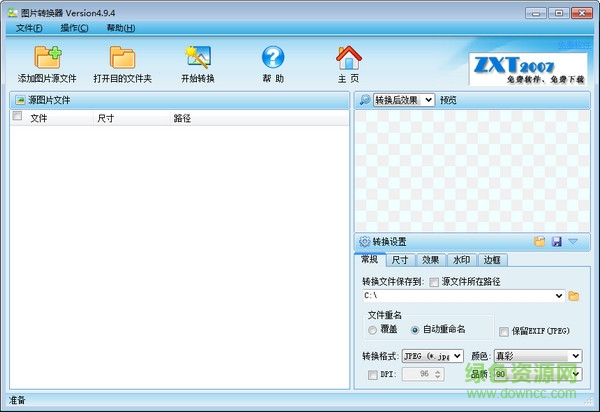Click the 添加图片源文件 (add source images) icon
The height and width of the screenshot is (412, 600).
(x=47, y=58)
